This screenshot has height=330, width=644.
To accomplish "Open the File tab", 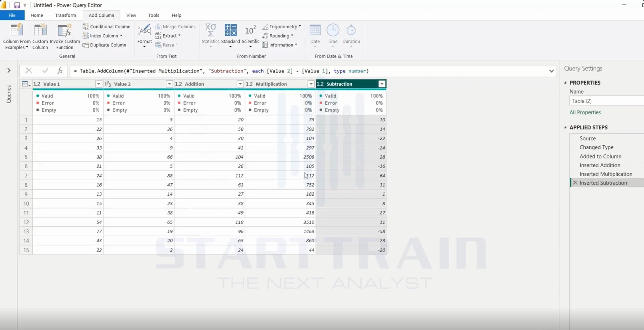I will pyautogui.click(x=12, y=15).
